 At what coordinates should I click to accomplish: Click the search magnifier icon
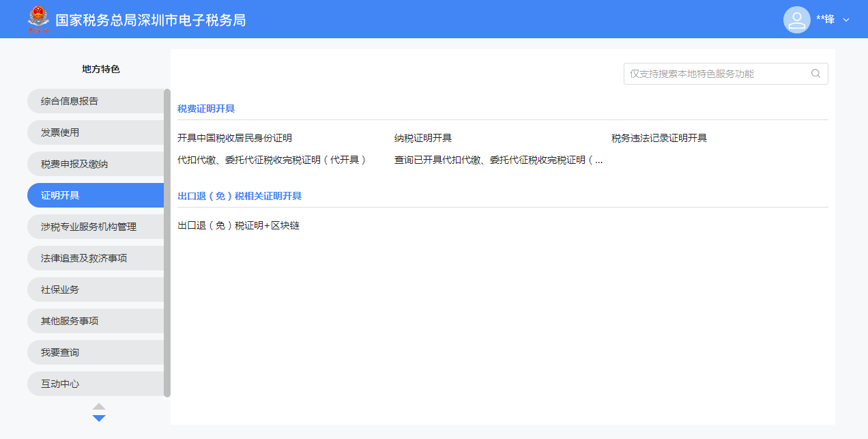point(815,74)
